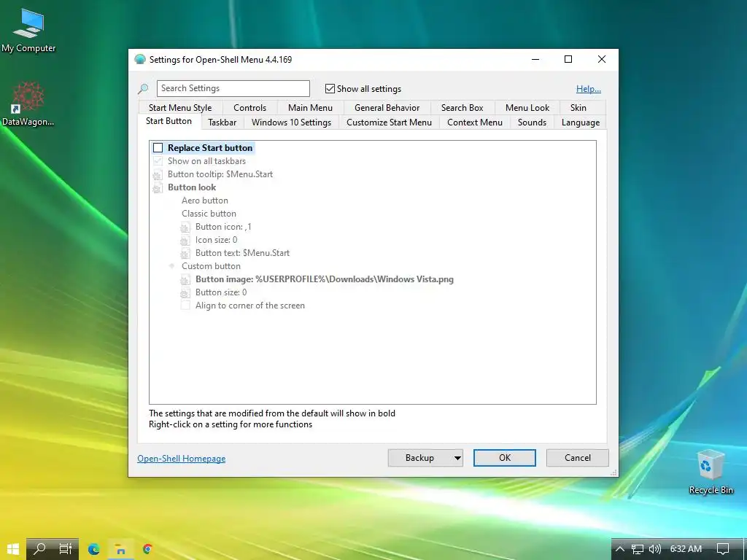Open the Search Box tab
This screenshot has height=560, width=747.
click(462, 108)
